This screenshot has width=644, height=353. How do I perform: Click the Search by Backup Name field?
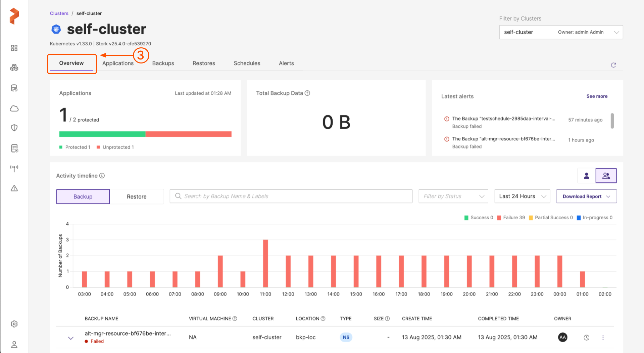coord(291,196)
